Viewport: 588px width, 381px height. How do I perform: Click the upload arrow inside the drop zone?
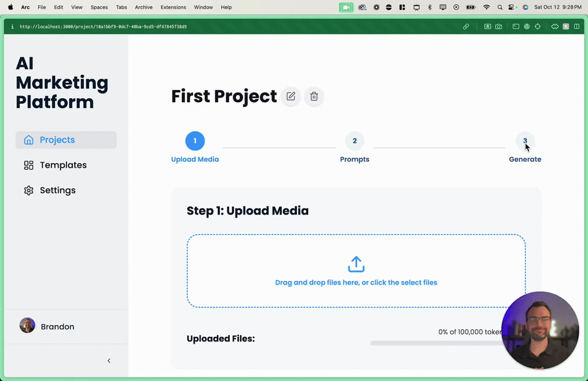click(x=356, y=263)
